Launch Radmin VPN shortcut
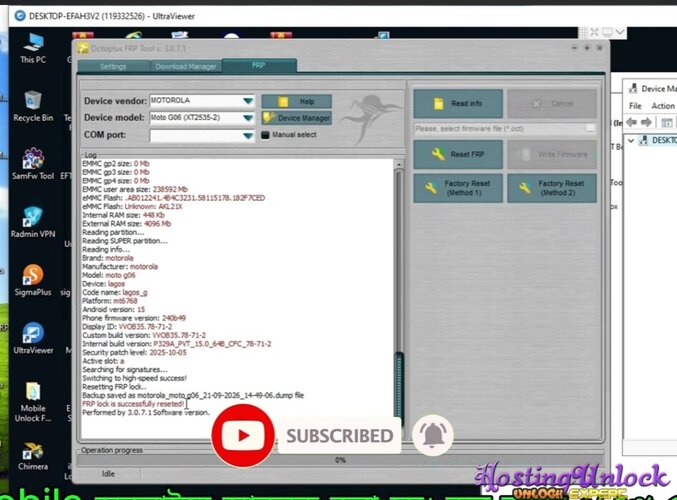 pos(33,222)
